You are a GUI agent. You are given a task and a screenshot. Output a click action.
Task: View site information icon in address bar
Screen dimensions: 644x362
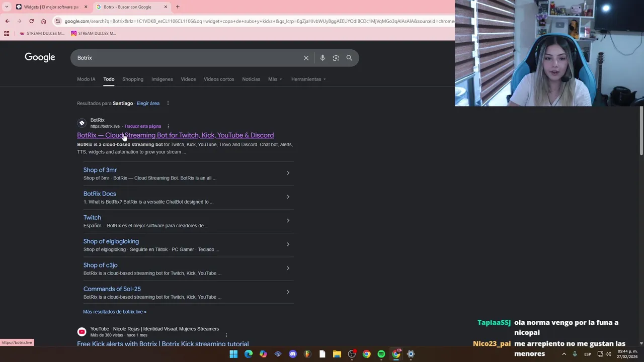pyautogui.click(x=58, y=21)
